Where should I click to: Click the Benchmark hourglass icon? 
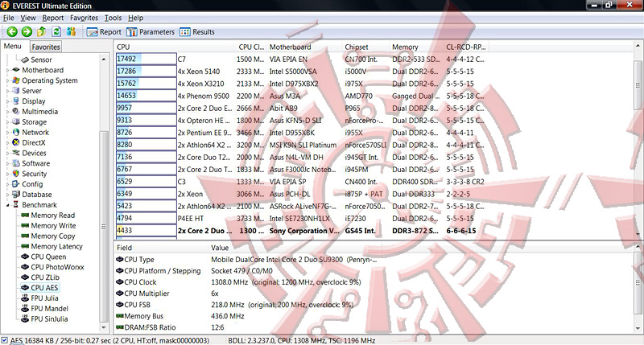click(16, 204)
